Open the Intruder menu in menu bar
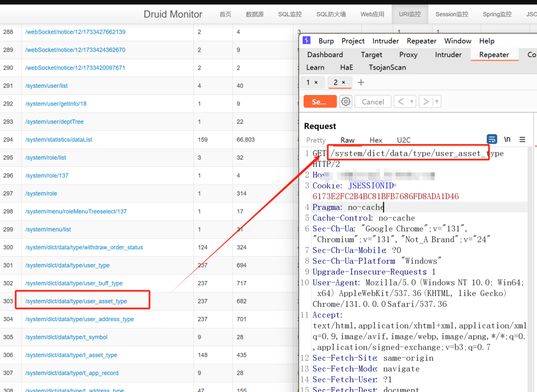Image resolution: width=537 pixels, height=392 pixels. pyautogui.click(x=386, y=41)
